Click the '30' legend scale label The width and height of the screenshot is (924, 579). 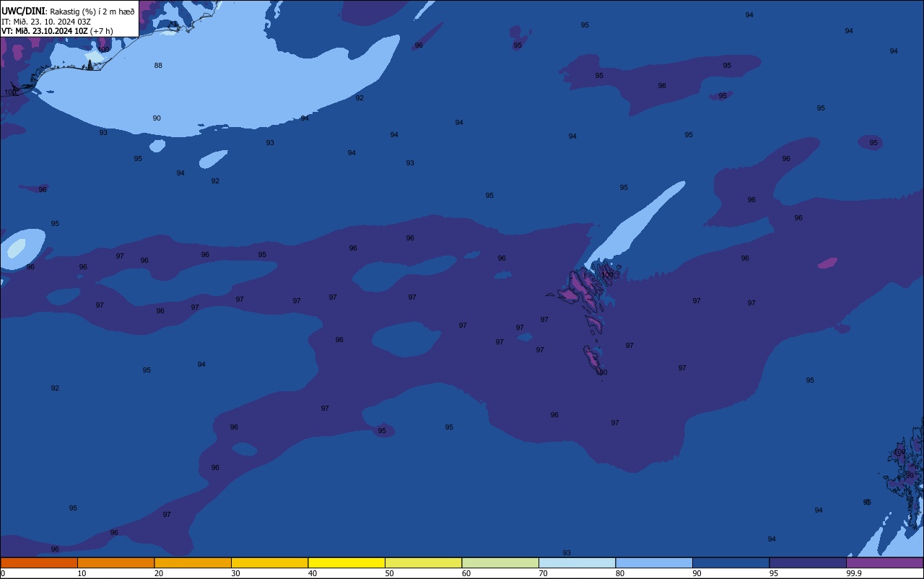(x=235, y=573)
